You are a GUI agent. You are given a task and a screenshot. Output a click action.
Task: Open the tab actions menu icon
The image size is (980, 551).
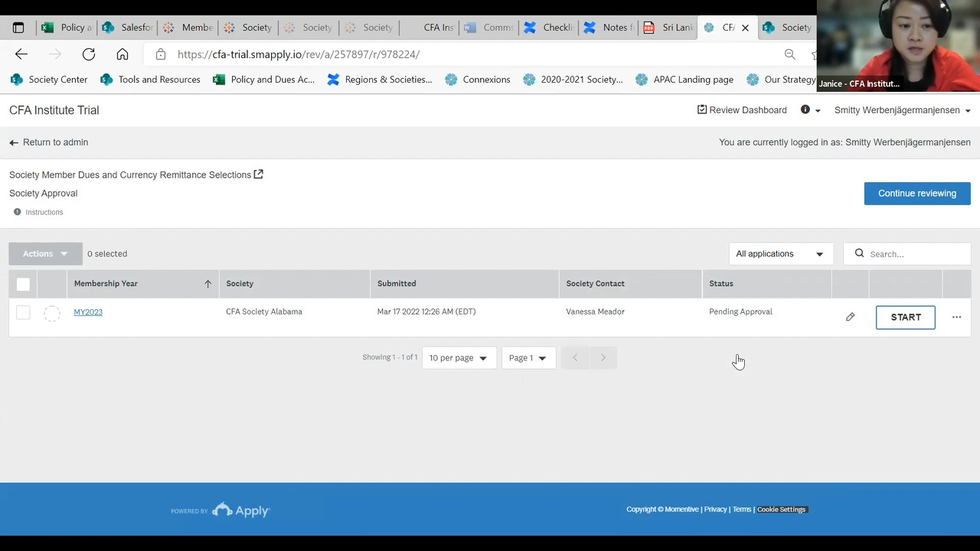coord(18,28)
